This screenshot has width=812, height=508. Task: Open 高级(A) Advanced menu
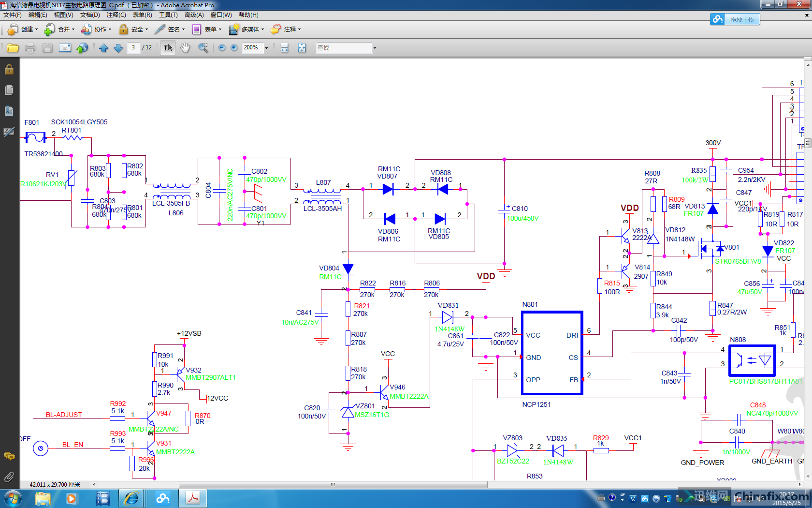coord(194,15)
